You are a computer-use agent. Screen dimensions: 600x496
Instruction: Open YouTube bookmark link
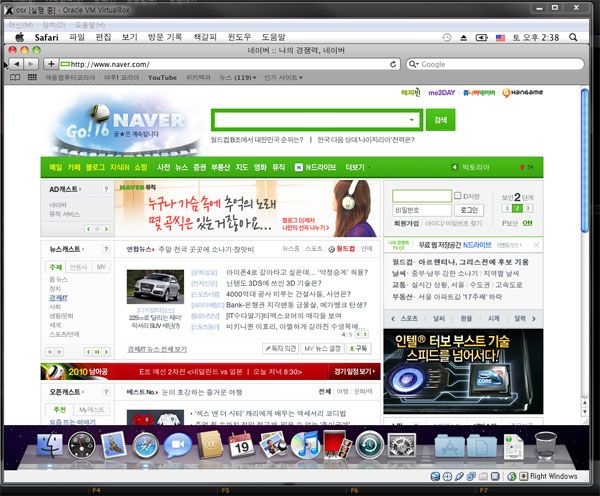point(162,77)
